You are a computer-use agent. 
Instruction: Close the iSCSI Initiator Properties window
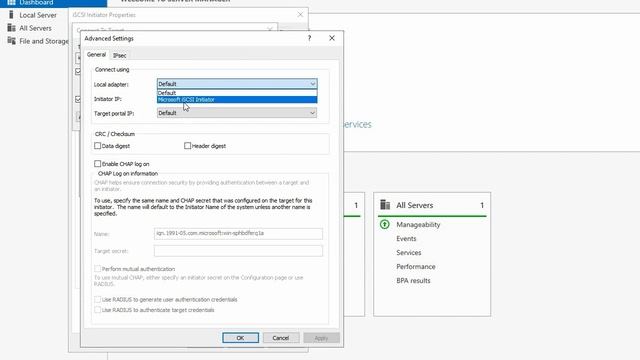300,15
